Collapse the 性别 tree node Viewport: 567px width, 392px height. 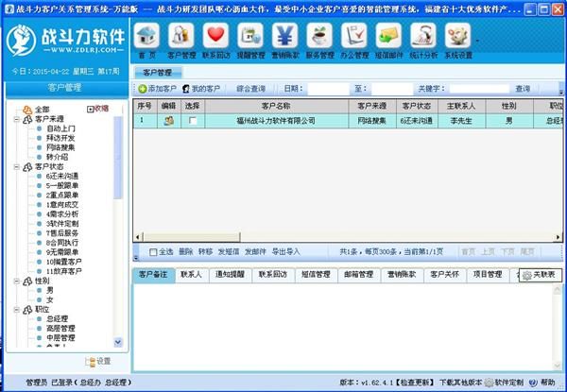click(16, 281)
